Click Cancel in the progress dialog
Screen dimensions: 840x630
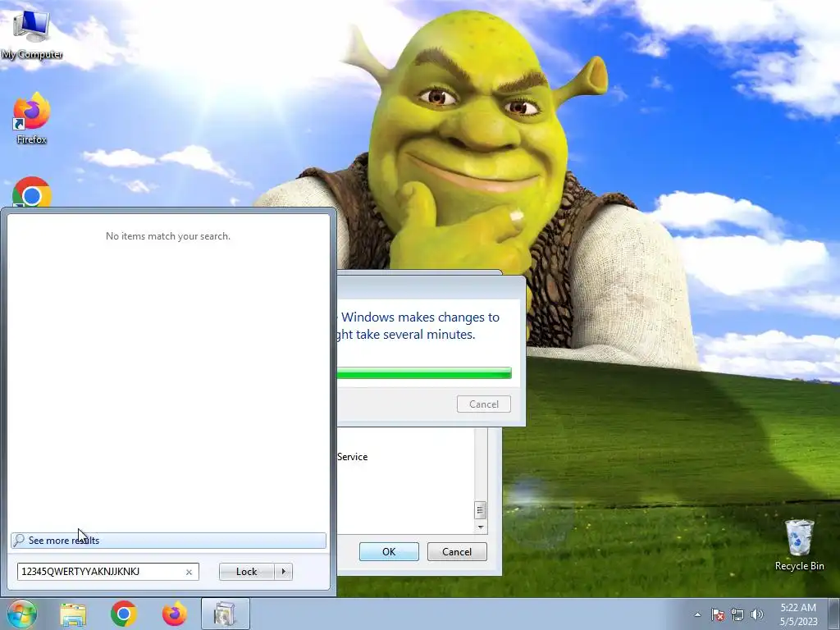click(x=484, y=404)
